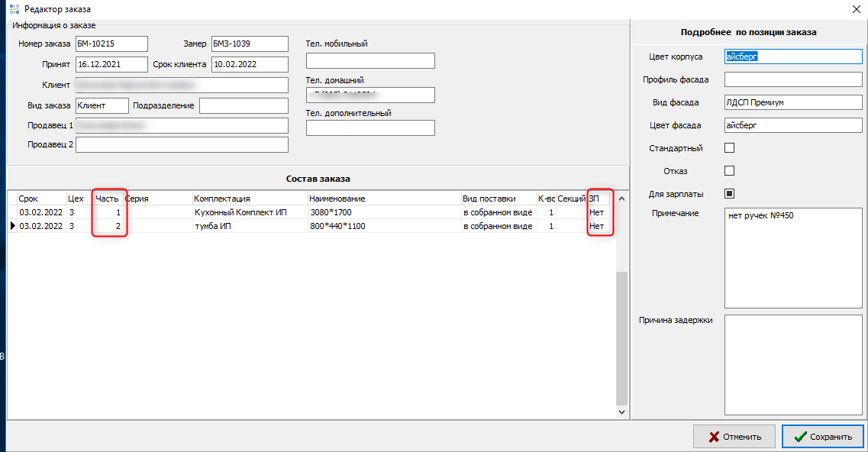Close the Редактор заказа window
The width and height of the screenshot is (868, 452).
click(853, 9)
